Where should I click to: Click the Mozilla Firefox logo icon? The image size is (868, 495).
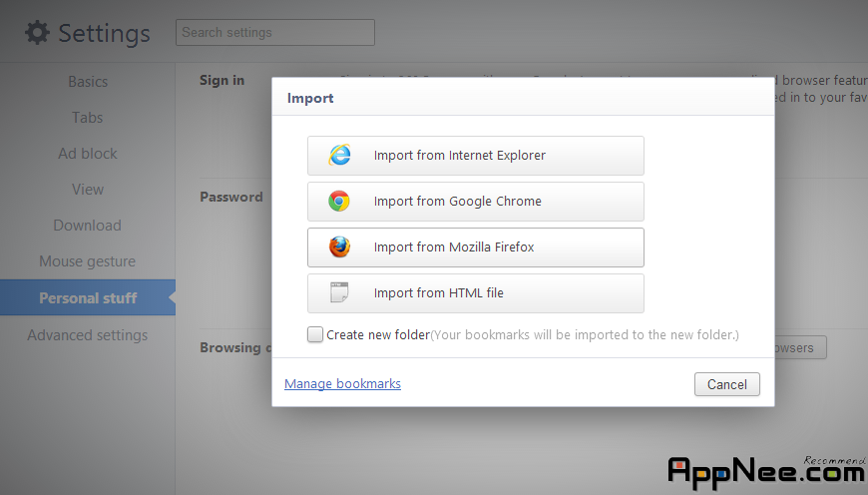(x=339, y=247)
